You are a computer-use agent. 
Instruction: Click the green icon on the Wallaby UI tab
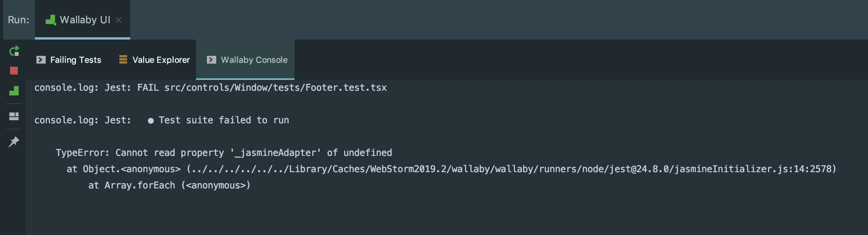(x=50, y=19)
